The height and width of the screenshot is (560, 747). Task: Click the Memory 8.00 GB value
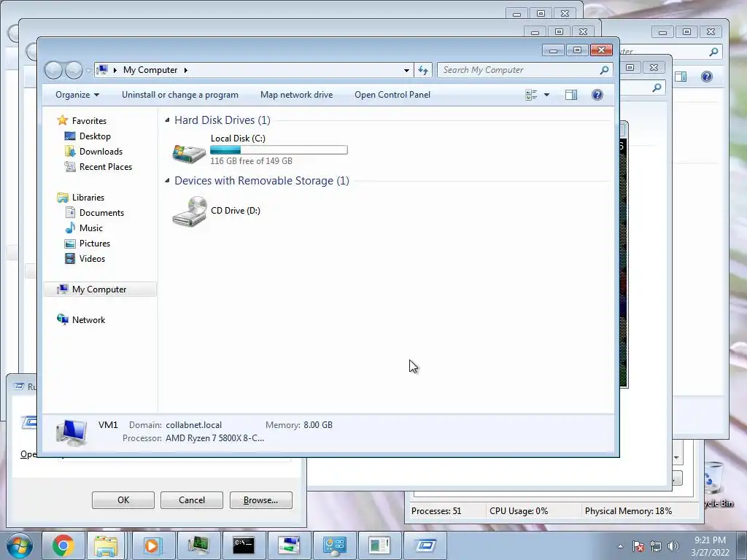(x=318, y=425)
